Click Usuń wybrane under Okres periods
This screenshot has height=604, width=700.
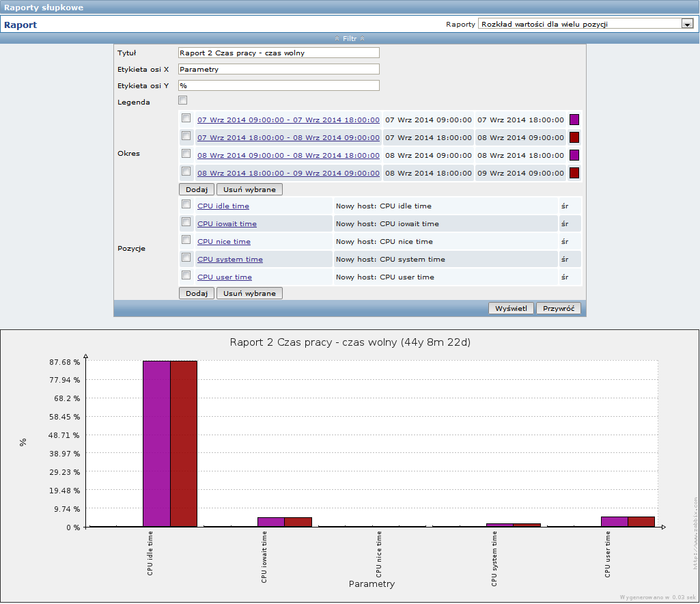[x=249, y=189]
